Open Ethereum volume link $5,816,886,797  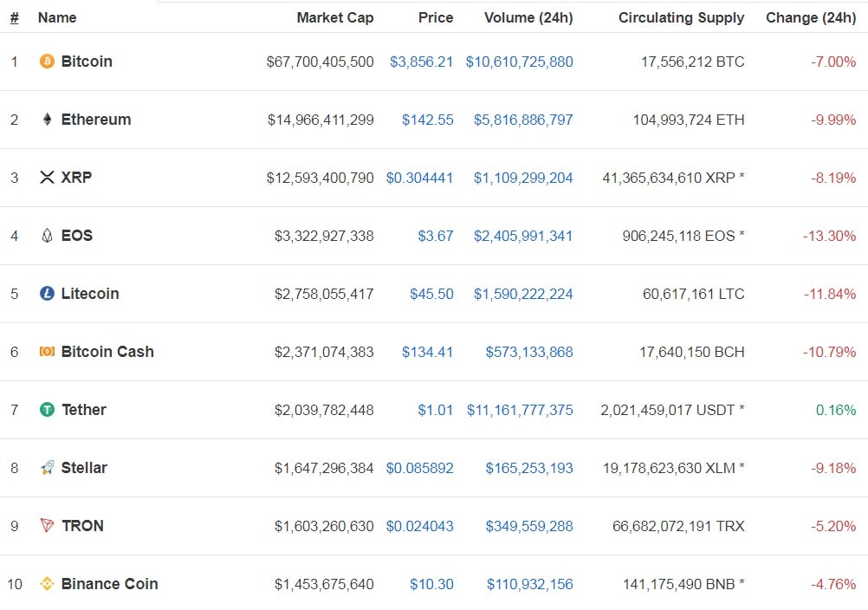pos(522,120)
